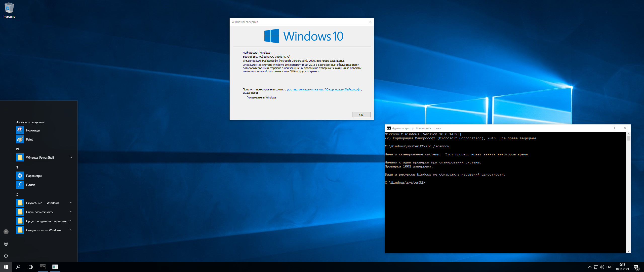Open the Microsoft license terms link

[x=324, y=89]
